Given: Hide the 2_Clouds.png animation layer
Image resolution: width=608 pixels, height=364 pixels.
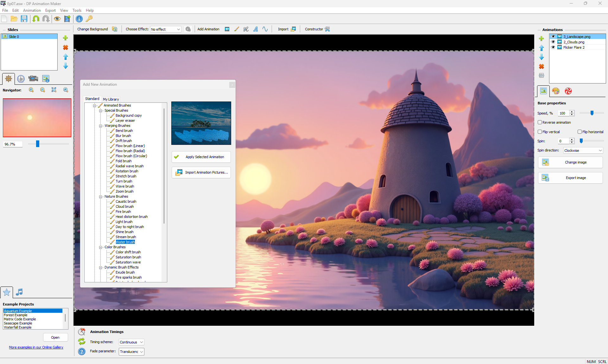Looking at the screenshot, I should pos(553,42).
